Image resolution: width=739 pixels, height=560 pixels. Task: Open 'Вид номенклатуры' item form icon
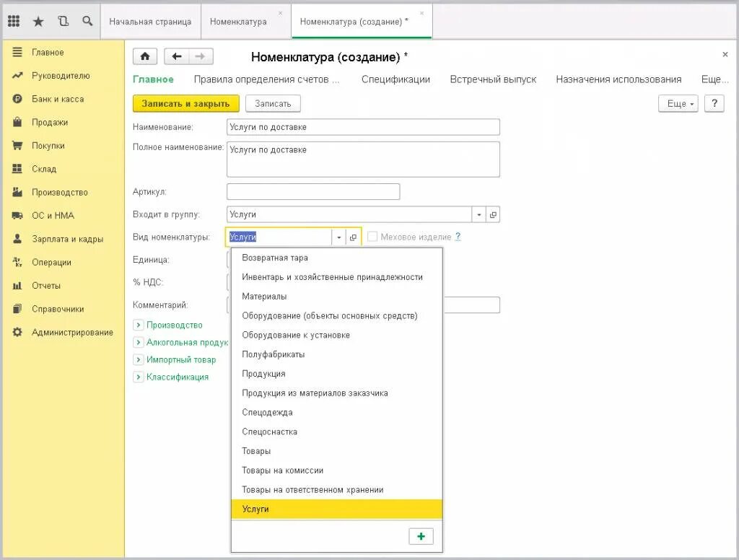pos(353,237)
